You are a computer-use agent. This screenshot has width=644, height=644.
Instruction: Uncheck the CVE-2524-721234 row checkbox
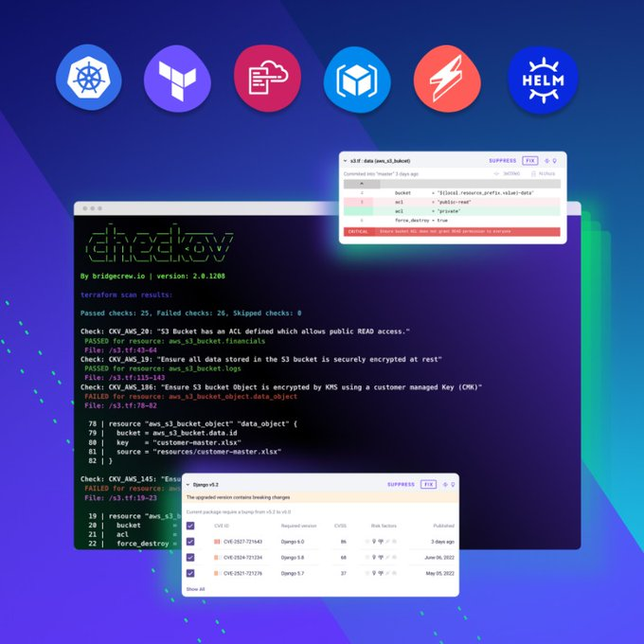pos(190,557)
